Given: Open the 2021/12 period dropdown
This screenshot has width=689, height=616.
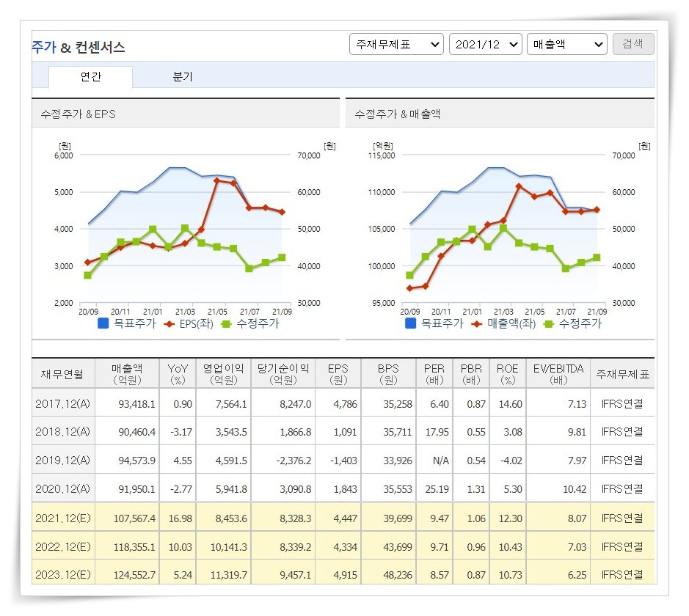Looking at the screenshot, I should [486, 43].
